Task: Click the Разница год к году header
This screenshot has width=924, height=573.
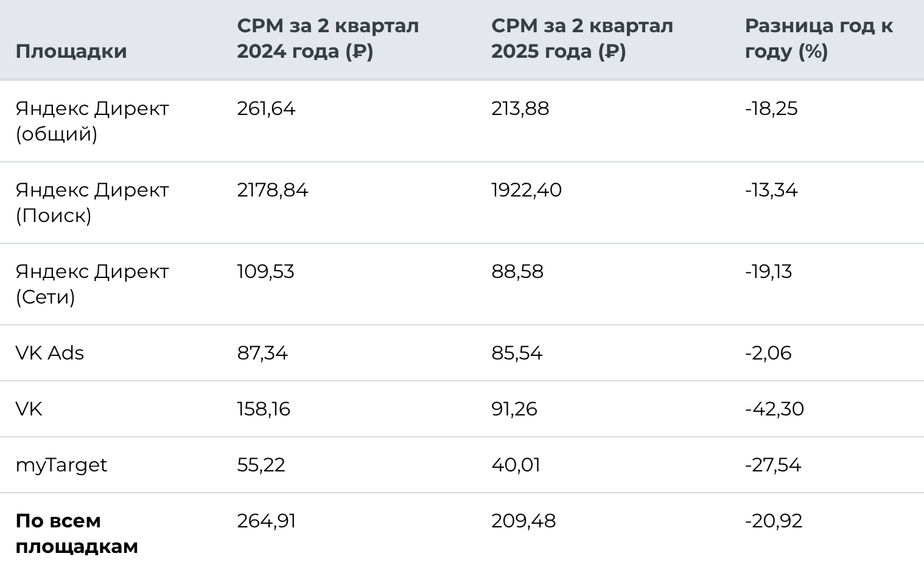Action: 819,38
